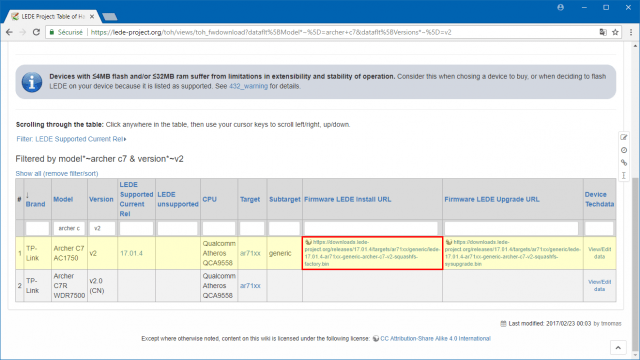Sort by LEDE Supported Current Rel header
Screen dimensions: 640x360
click(x=136, y=199)
